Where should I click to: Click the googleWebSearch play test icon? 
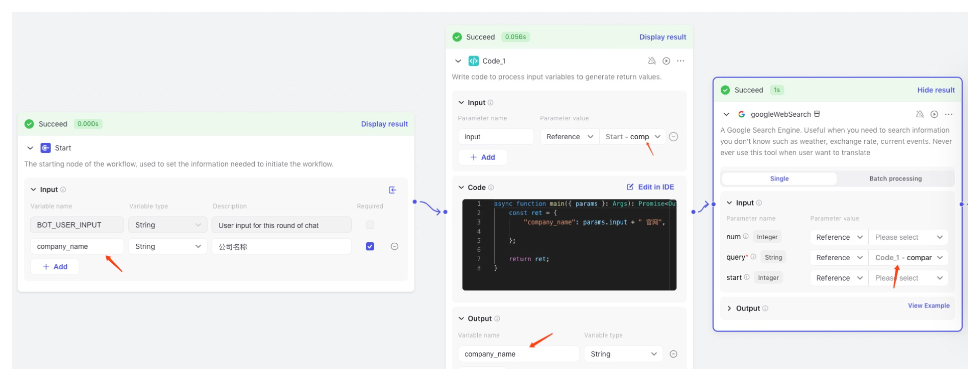[x=934, y=114]
